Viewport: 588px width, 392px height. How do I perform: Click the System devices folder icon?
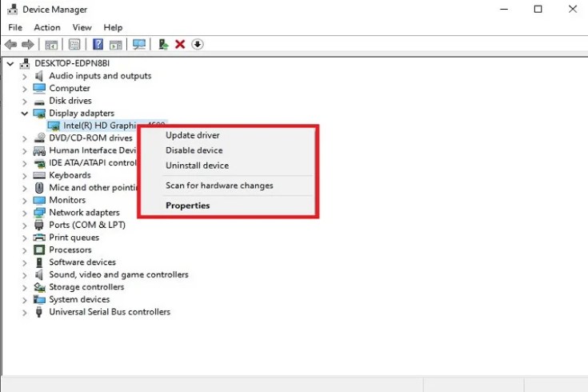39,299
